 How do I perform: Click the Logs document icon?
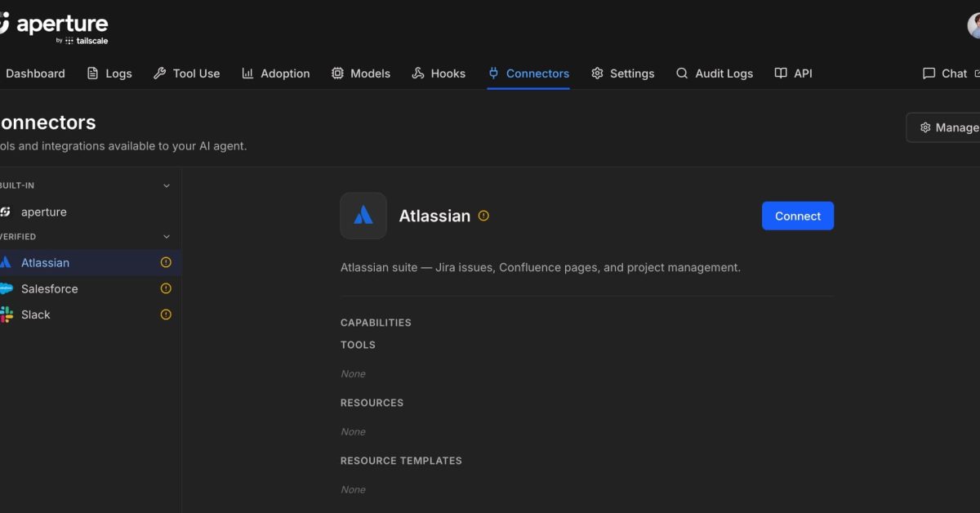tap(92, 74)
